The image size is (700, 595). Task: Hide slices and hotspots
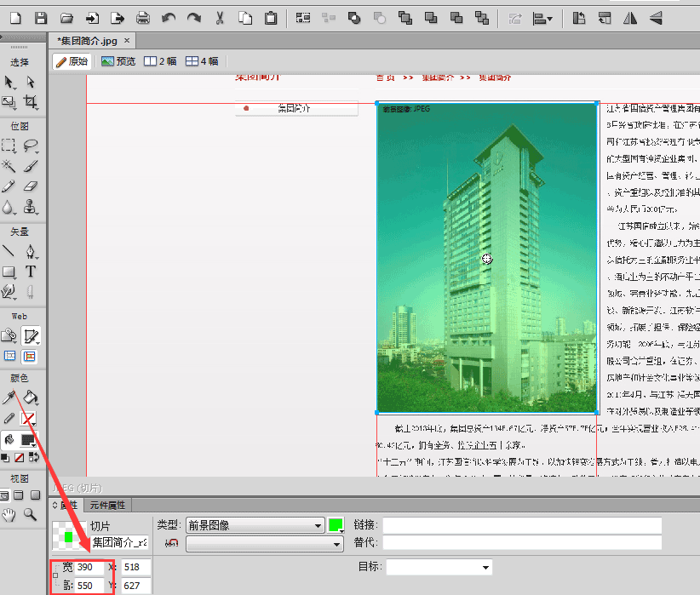click(x=9, y=356)
